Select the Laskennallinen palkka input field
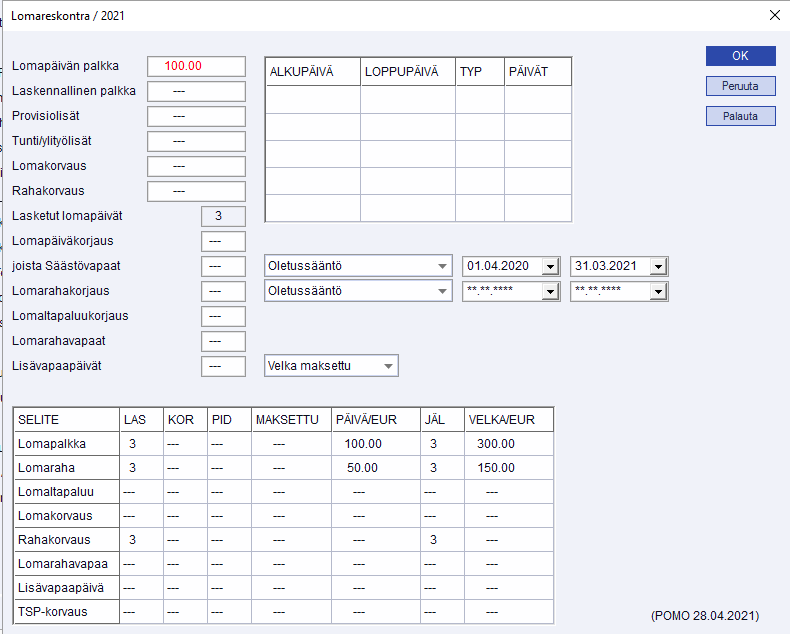Viewport: 790px width, 634px height. click(x=196, y=92)
